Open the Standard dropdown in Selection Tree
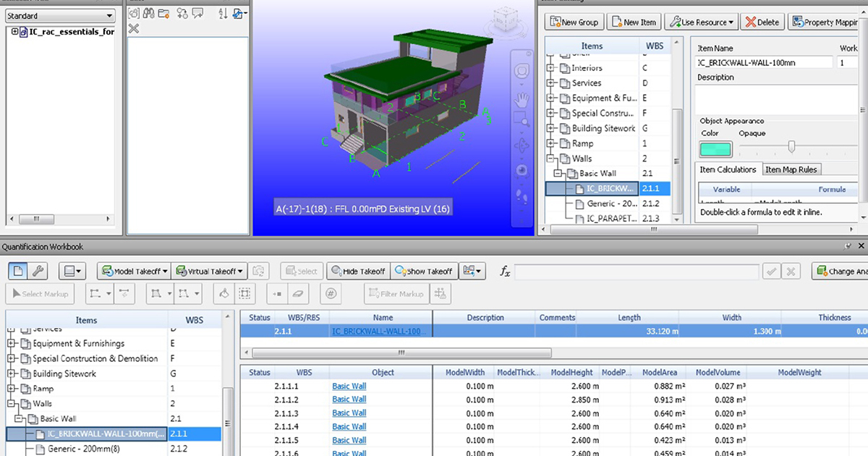Screen dimensions: 868x456 pyautogui.click(x=61, y=16)
